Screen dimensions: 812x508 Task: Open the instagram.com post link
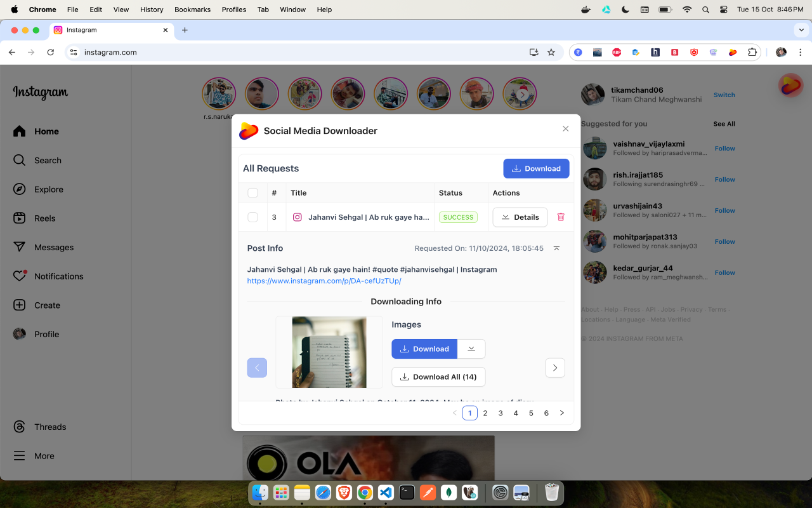point(324,281)
